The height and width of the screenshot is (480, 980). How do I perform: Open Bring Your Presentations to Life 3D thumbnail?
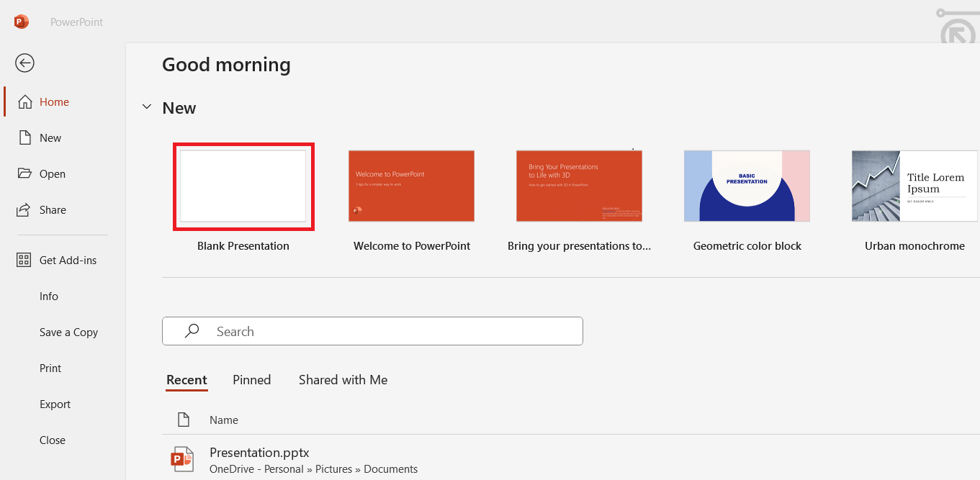[579, 186]
